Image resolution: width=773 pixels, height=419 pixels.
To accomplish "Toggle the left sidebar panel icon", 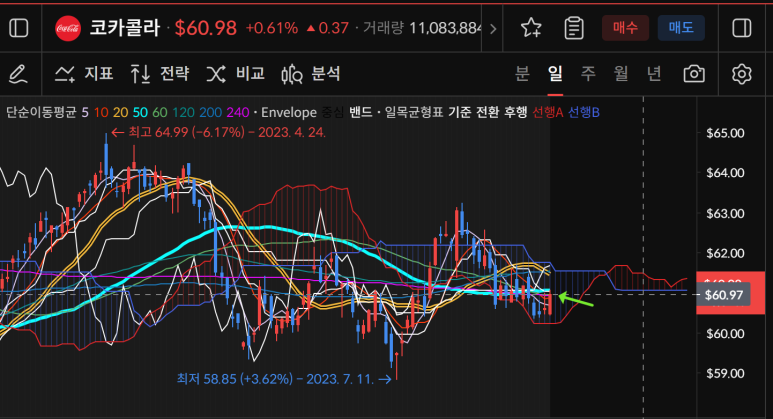I will click(x=19, y=28).
